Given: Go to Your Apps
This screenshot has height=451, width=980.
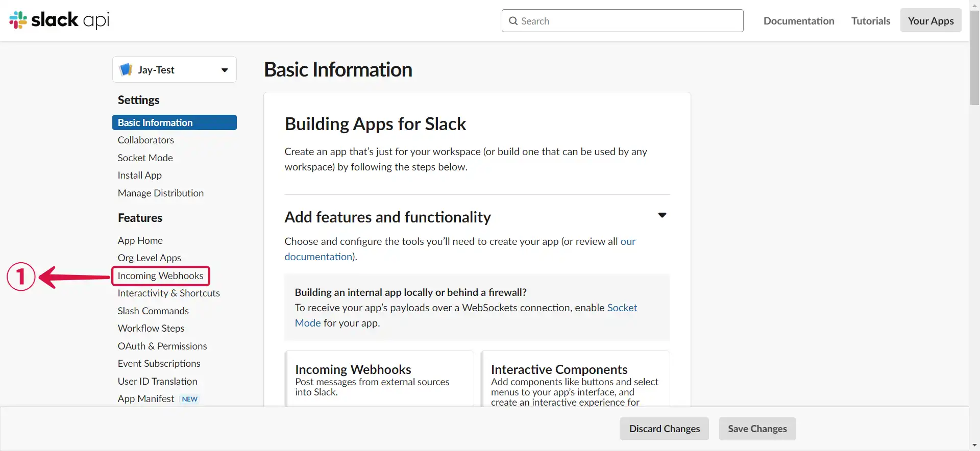Looking at the screenshot, I should coord(930,21).
